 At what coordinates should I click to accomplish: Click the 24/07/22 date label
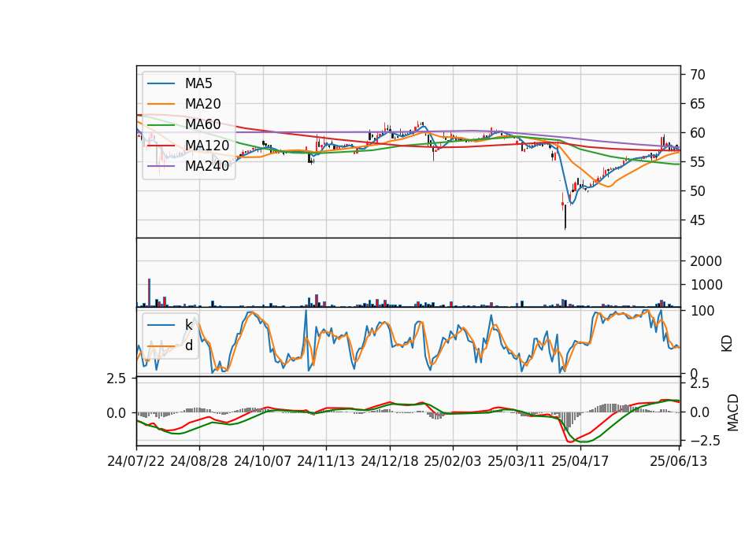click(136, 461)
